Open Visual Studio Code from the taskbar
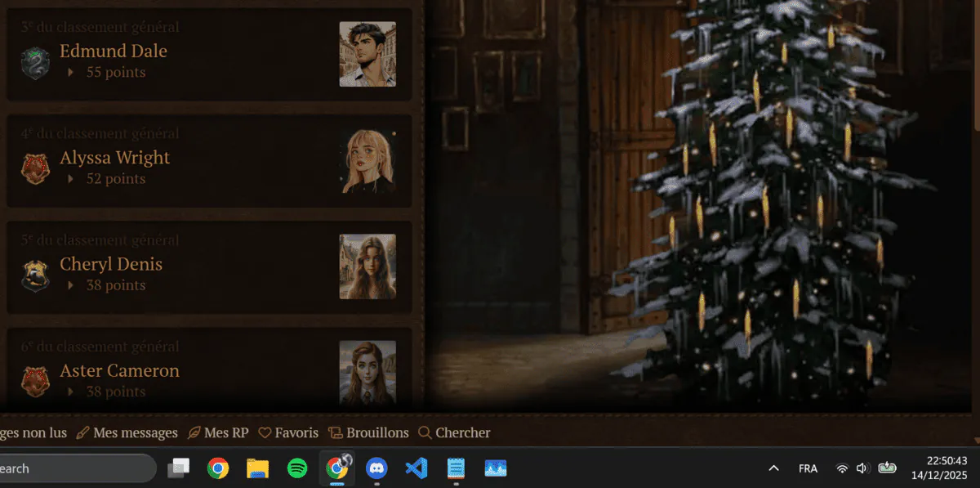The image size is (980, 488). pos(416,468)
